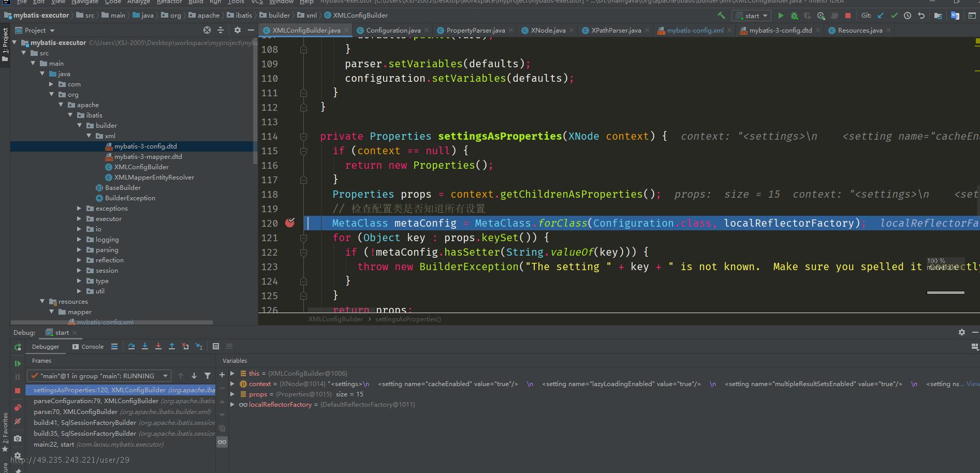The width and height of the screenshot is (980, 473).
Task: Click the New Watch plus icon in the Variables panel
Action: click(x=222, y=375)
